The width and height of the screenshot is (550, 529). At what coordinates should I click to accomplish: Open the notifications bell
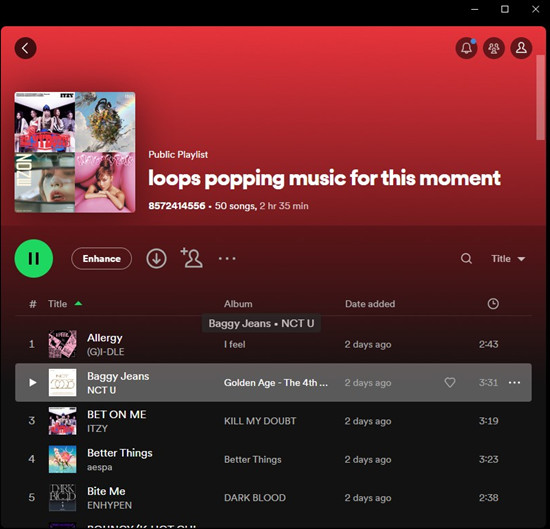[466, 48]
